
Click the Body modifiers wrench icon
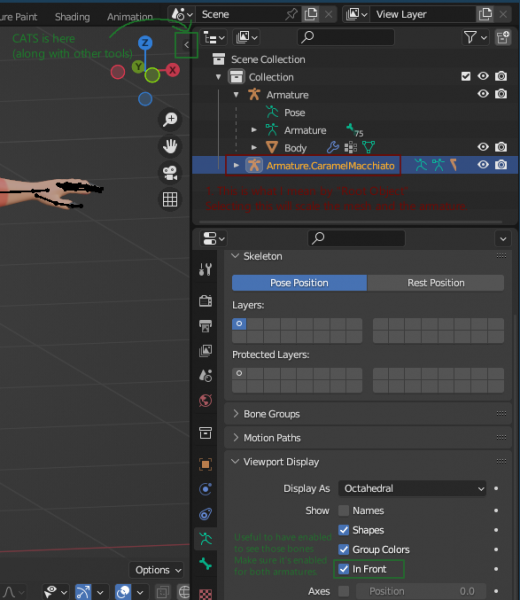333,147
